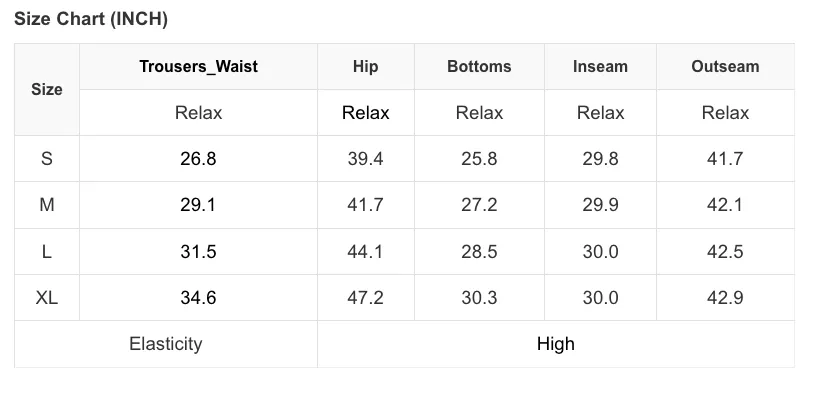Click the Inseam column header

[x=600, y=67]
